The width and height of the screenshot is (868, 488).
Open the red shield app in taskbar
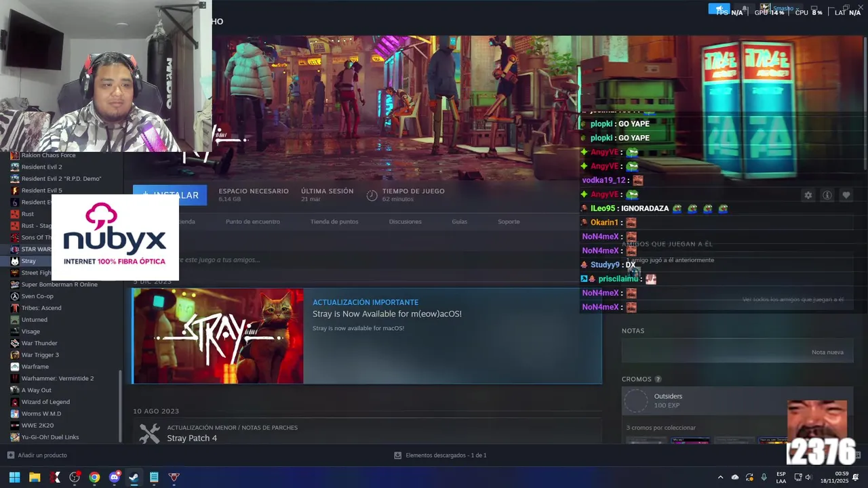(174, 477)
